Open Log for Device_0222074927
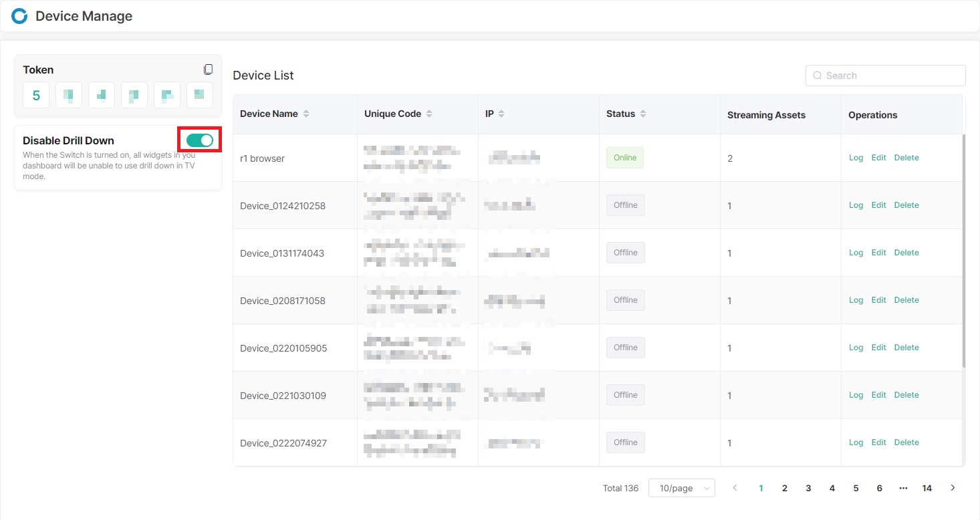This screenshot has width=980, height=520. point(856,442)
